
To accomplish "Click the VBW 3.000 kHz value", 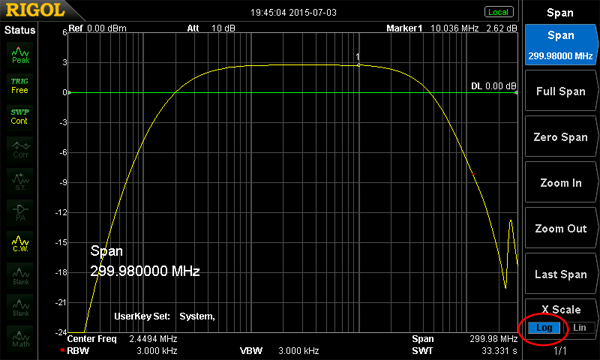I will (x=298, y=351).
